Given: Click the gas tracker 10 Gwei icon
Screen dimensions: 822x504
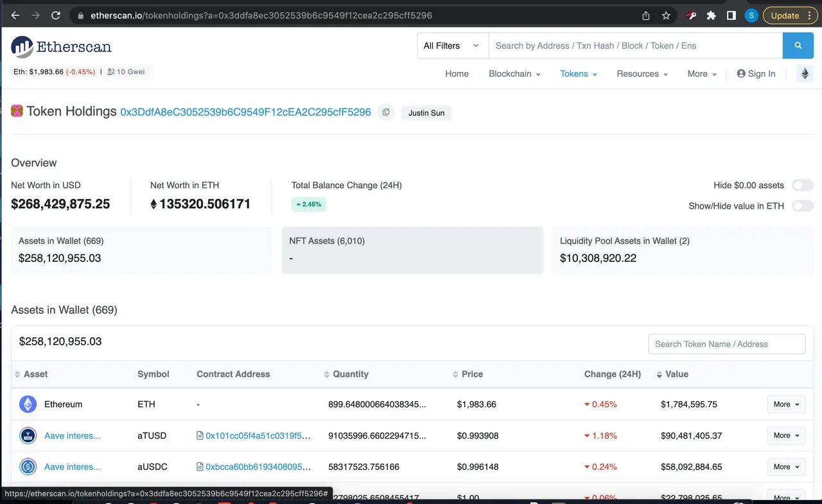Looking at the screenshot, I should click(x=111, y=72).
